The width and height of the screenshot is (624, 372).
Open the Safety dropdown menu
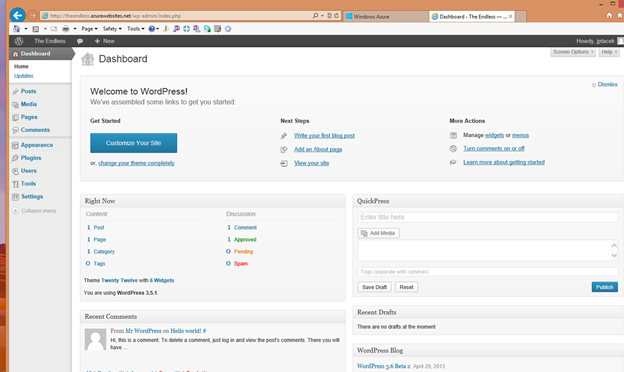point(112,29)
